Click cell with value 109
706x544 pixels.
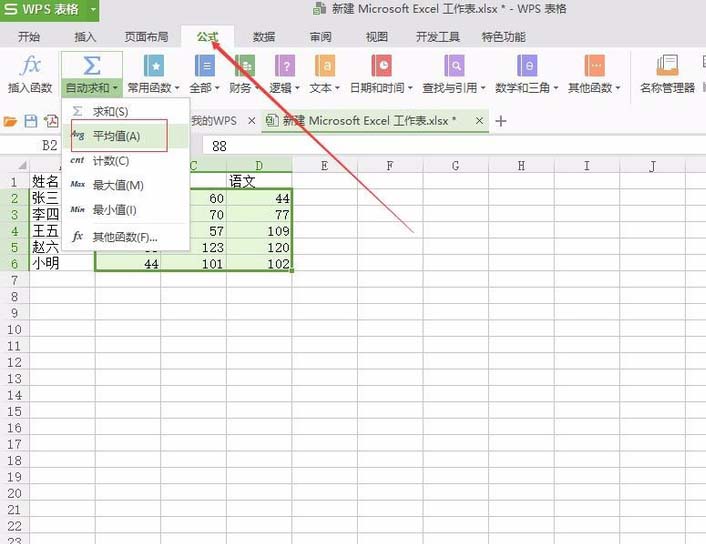point(259,231)
